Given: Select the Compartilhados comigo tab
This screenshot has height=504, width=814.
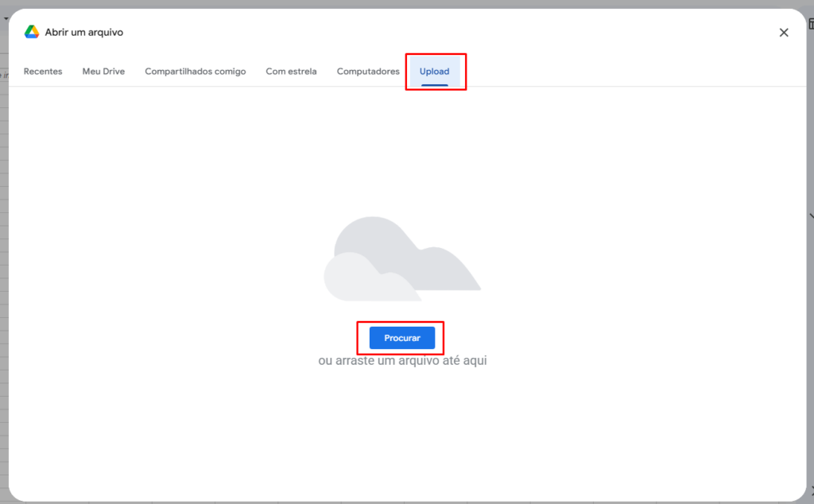Looking at the screenshot, I should tap(196, 72).
